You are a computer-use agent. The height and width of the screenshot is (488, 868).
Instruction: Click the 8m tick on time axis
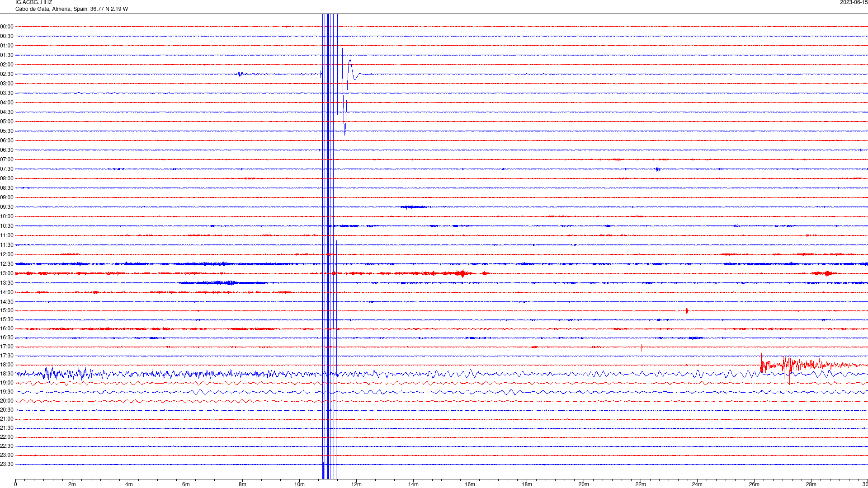click(x=243, y=484)
